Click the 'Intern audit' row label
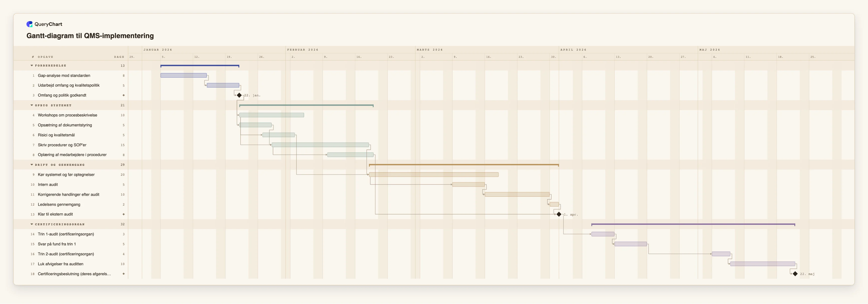This screenshot has width=868, height=304. 48,184
